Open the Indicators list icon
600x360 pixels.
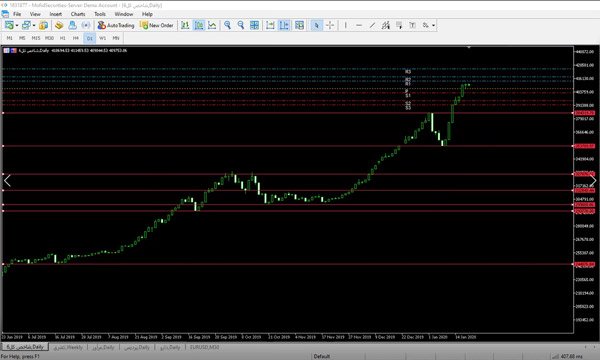[x=299, y=25]
